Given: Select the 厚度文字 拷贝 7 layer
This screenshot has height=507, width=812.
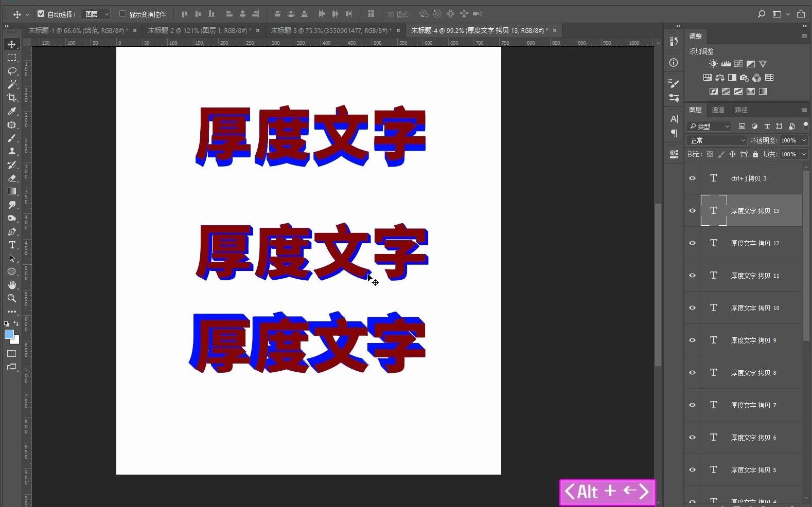Looking at the screenshot, I should pos(751,405).
